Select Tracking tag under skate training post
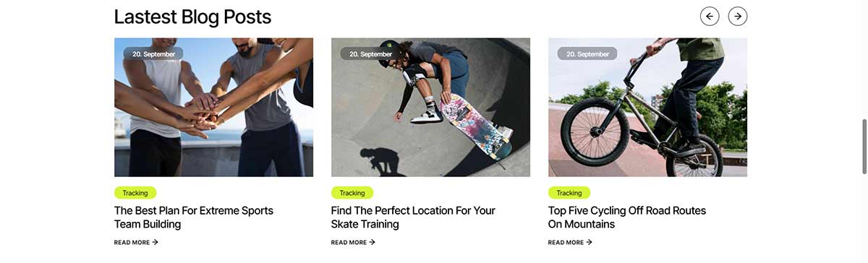Image resolution: width=868 pixels, height=263 pixels. [x=352, y=193]
